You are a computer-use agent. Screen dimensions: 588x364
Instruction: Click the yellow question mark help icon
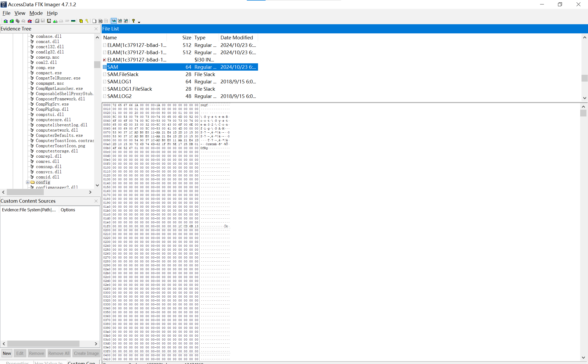[x=133, y=21]
